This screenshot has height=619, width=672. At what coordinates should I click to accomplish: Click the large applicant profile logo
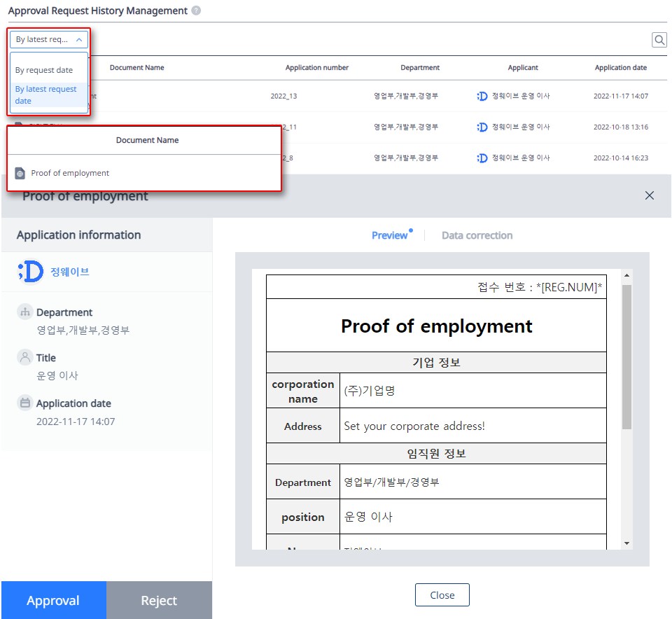[30, 271]
